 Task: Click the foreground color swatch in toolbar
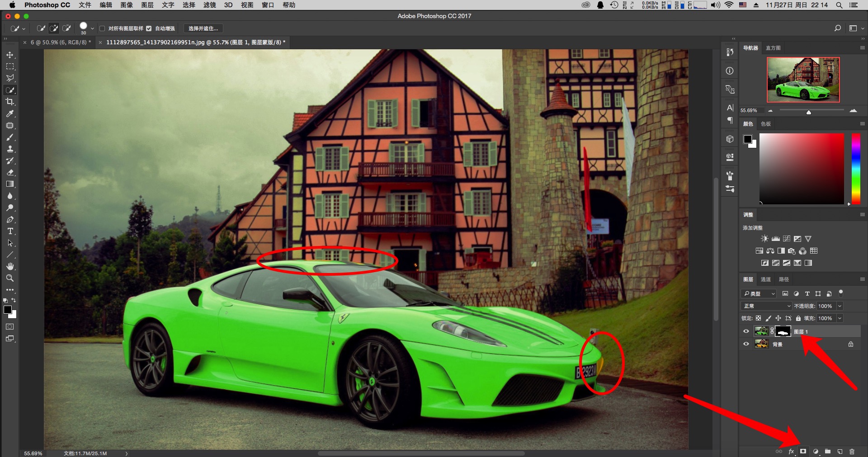coord(8,310)
